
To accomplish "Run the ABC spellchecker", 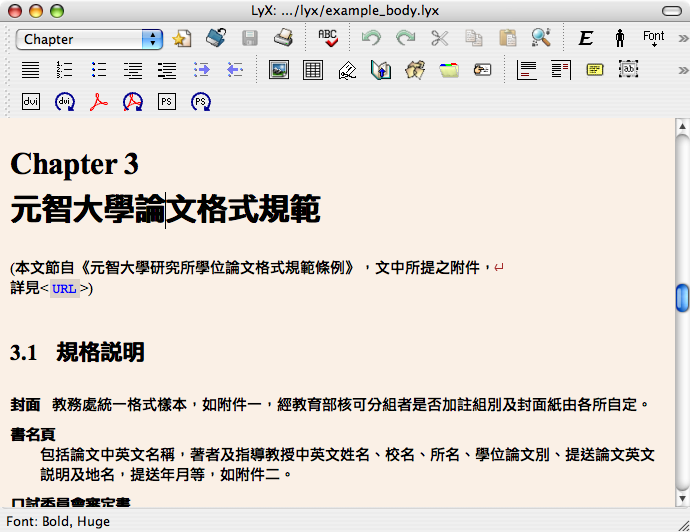I will click(327, 39).
